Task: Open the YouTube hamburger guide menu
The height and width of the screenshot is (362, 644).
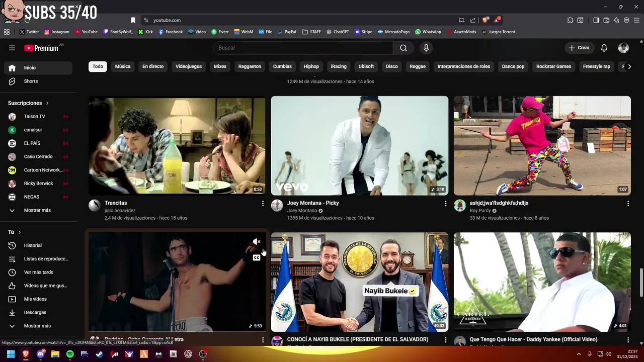Action: coord(12,48)
